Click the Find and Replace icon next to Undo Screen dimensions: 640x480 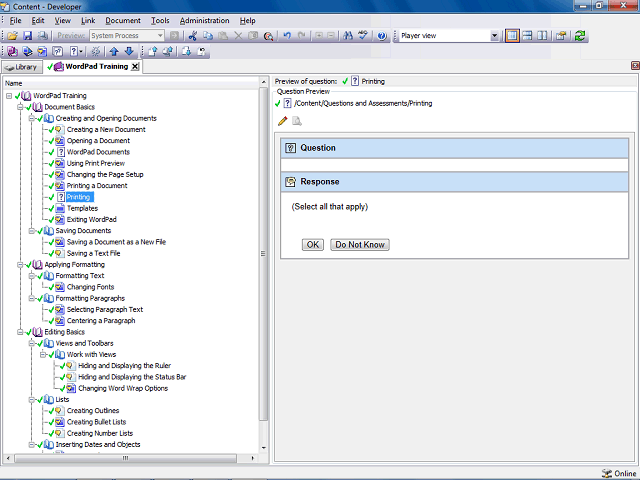point(268,36)
